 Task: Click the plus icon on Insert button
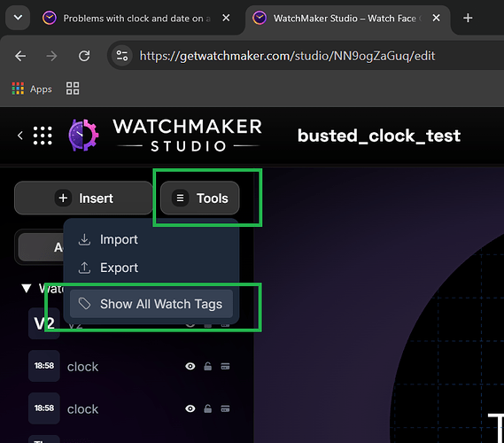pos(63,198)
